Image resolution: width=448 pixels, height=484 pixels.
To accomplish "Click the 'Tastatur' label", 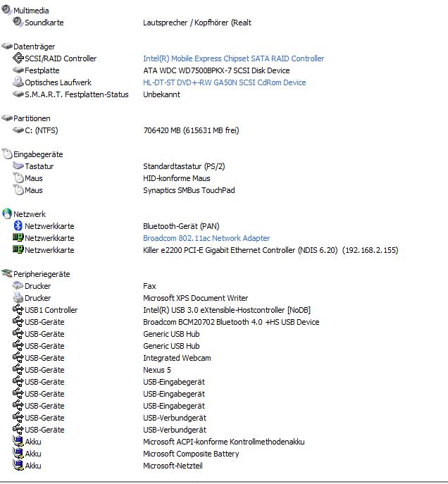I will pyautogui.click(x=39, y=166).
